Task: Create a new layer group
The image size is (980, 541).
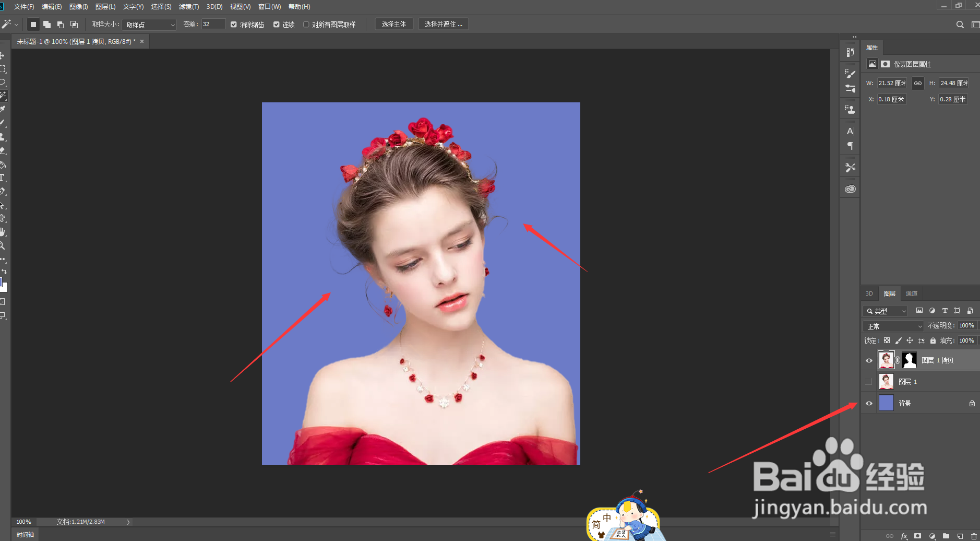Action: click(x=946, y=536)
